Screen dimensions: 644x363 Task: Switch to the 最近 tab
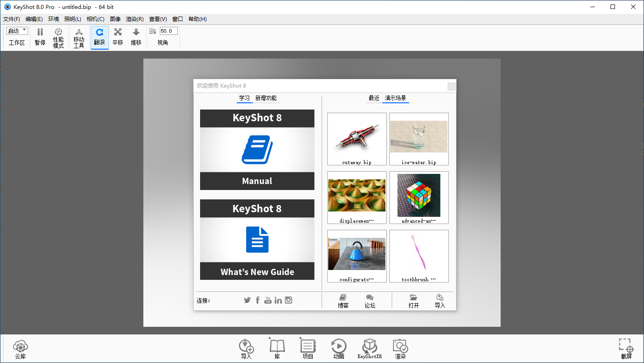click(374, 98)
